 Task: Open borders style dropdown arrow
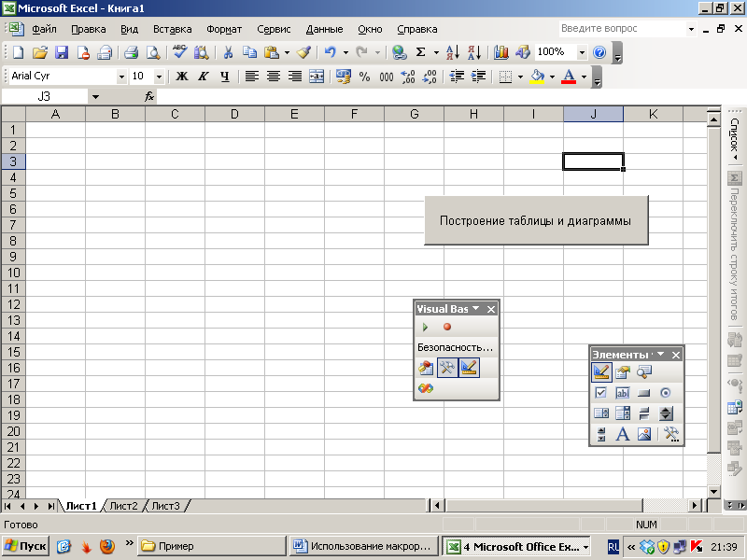point(520,77)
